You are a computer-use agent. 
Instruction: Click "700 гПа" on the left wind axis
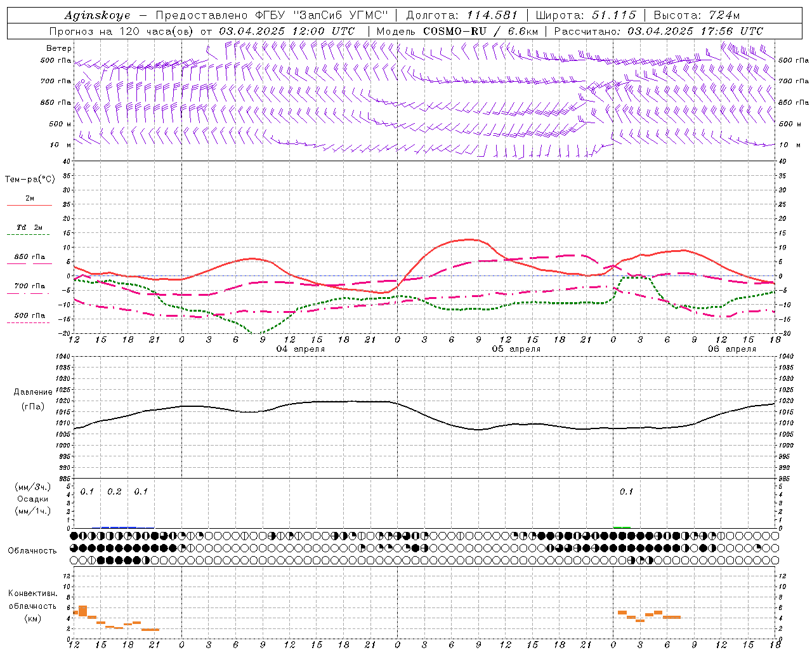56,81
